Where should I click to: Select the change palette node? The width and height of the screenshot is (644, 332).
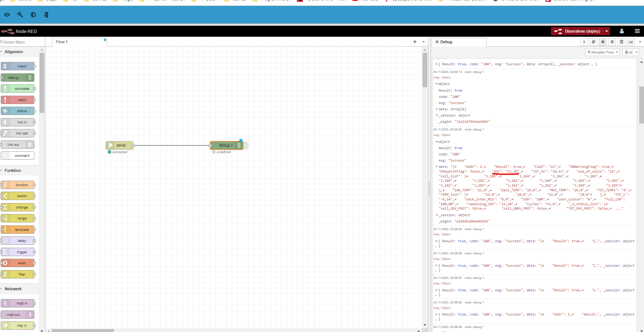(18, 207)
